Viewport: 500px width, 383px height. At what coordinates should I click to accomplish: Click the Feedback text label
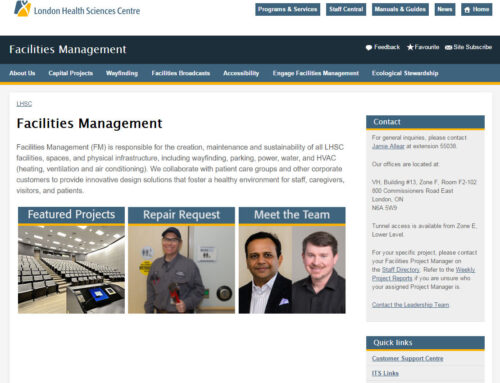tap(387, 47)
